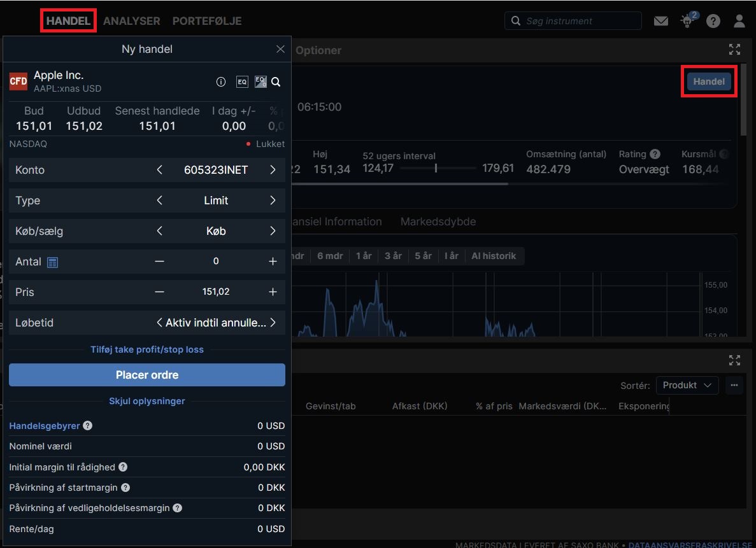This screenshot has height=548, width=756.
Task: Open the user profile icon
Action: pos(739,21)
